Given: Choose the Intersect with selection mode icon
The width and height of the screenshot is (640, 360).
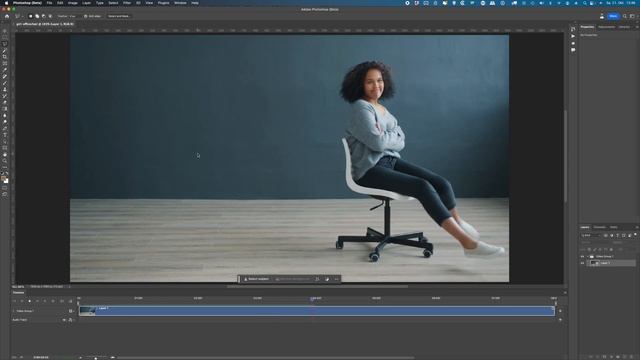Looking at the screenshot, I should click(x=50, y=16).
